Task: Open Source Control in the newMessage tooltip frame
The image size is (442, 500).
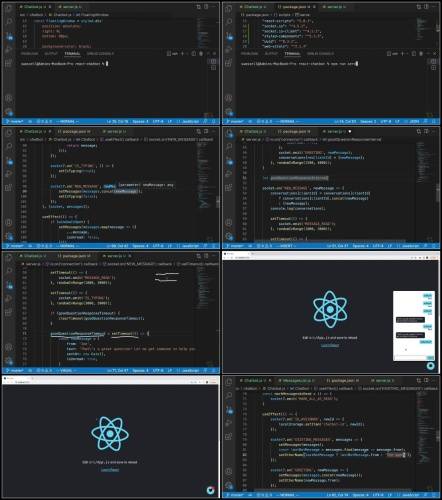Action: pos(9,161)
